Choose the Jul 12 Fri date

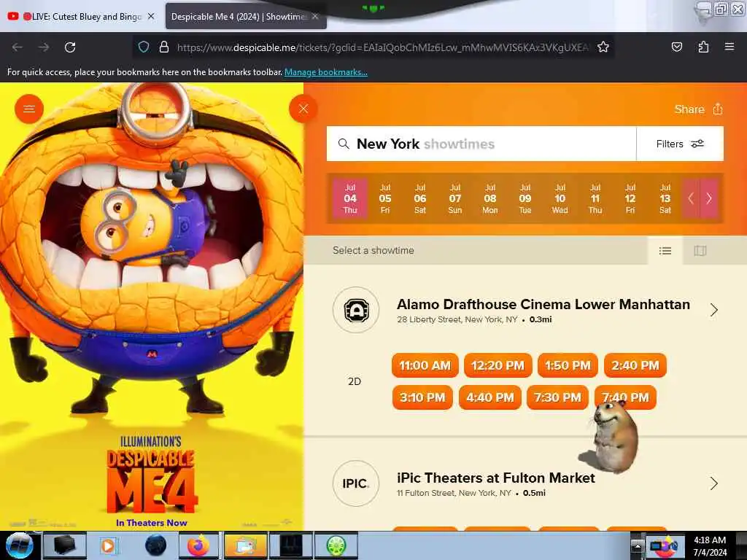click(x=630, y=198)
